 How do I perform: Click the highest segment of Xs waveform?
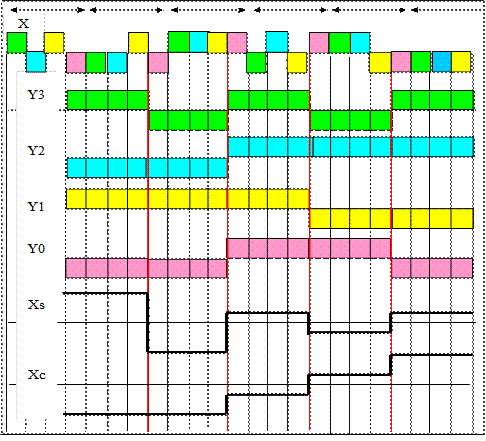coord(105,293)
